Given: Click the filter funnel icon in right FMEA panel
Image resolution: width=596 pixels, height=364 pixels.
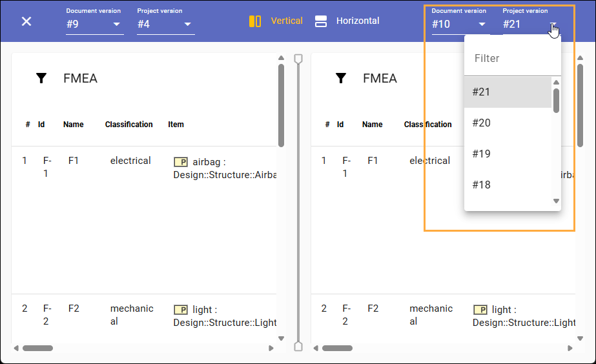Looking at the screenshot, I should point(341,79).
